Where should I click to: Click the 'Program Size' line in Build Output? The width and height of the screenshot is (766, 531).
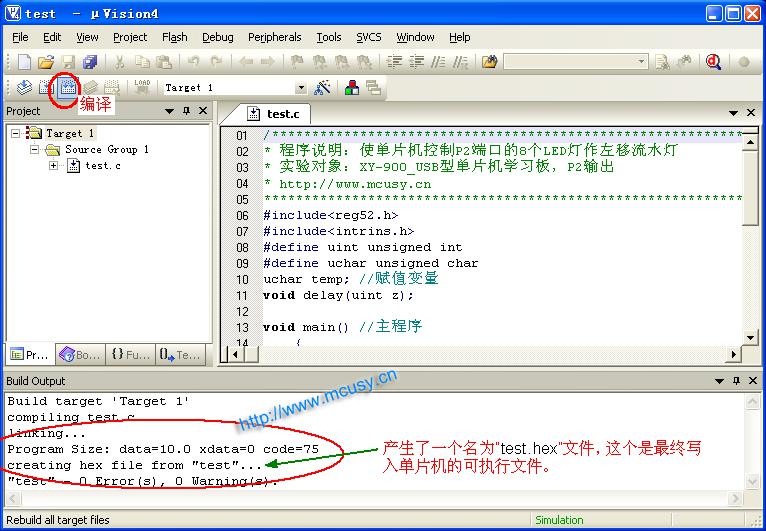point(163,449)
